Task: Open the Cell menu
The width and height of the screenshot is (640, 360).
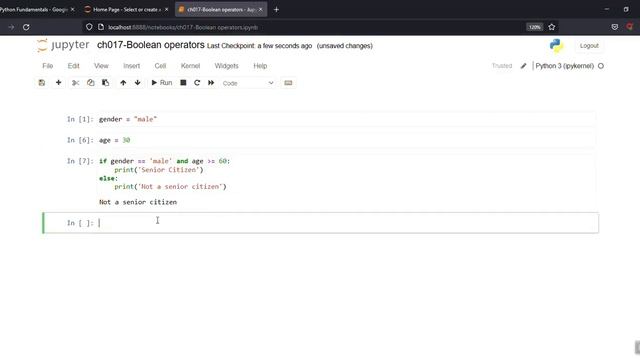Action: click(160, 66)
